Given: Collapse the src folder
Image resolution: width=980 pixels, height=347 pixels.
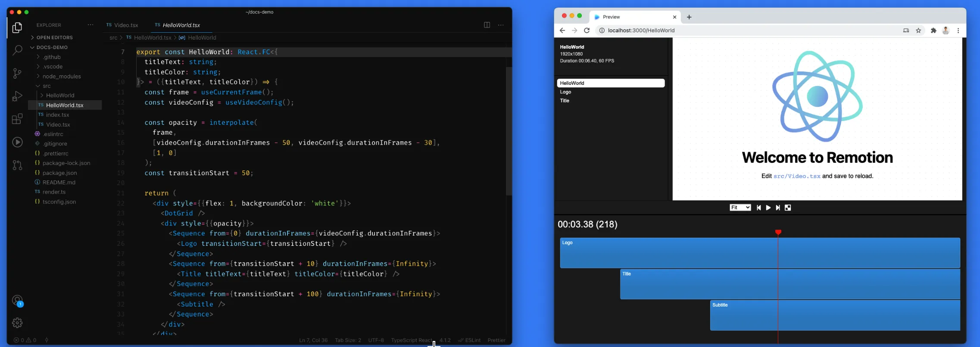Looking at the screenshot, I should [47, 86].
